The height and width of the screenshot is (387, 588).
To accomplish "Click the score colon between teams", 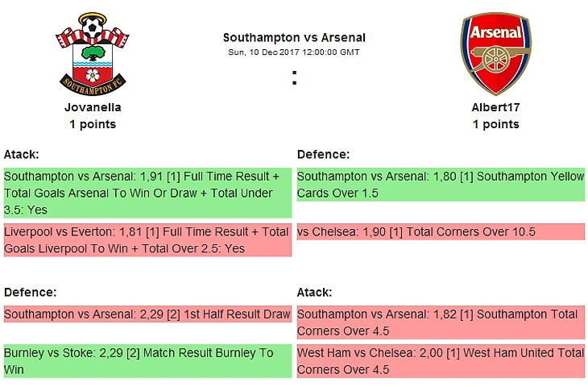I will click(x=294, y=78).
